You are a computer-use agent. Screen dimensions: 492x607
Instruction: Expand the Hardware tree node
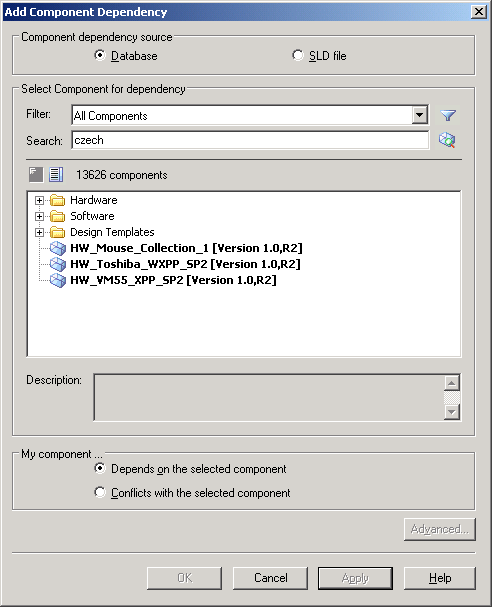tap(39, 201)
